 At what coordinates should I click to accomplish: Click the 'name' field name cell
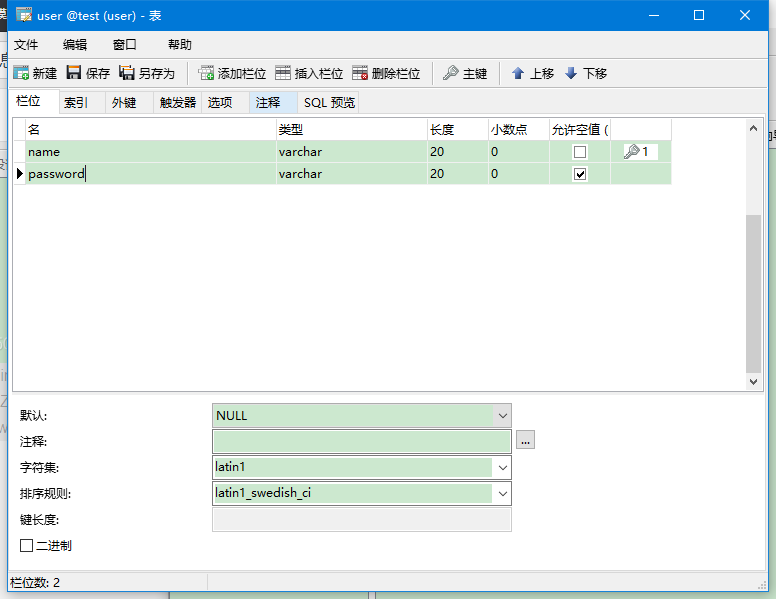coord(151,151)
